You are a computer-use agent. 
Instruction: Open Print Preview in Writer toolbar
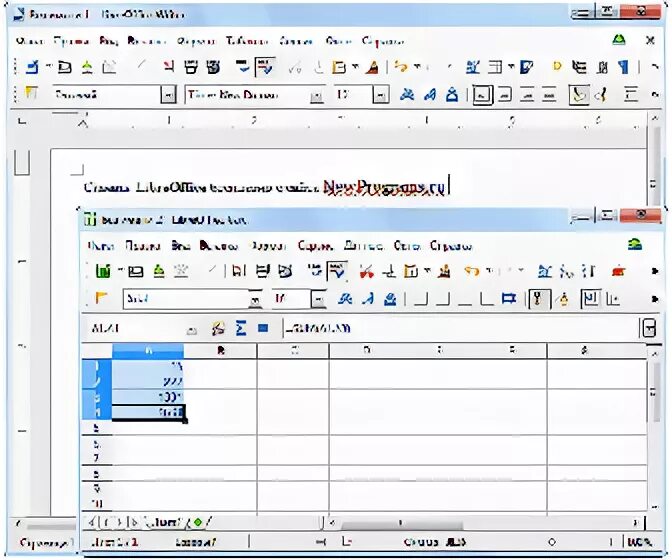click(213, 67)
